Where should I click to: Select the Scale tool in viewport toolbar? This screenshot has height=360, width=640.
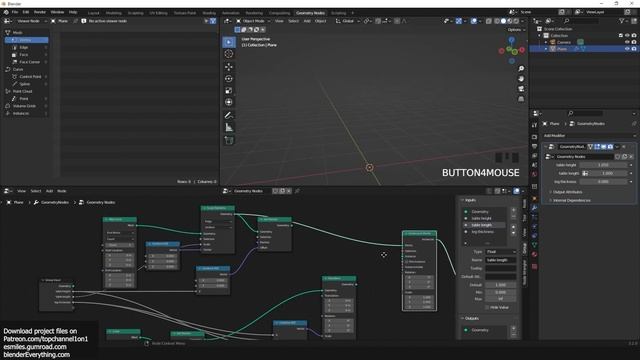click(x=229, y=90)
